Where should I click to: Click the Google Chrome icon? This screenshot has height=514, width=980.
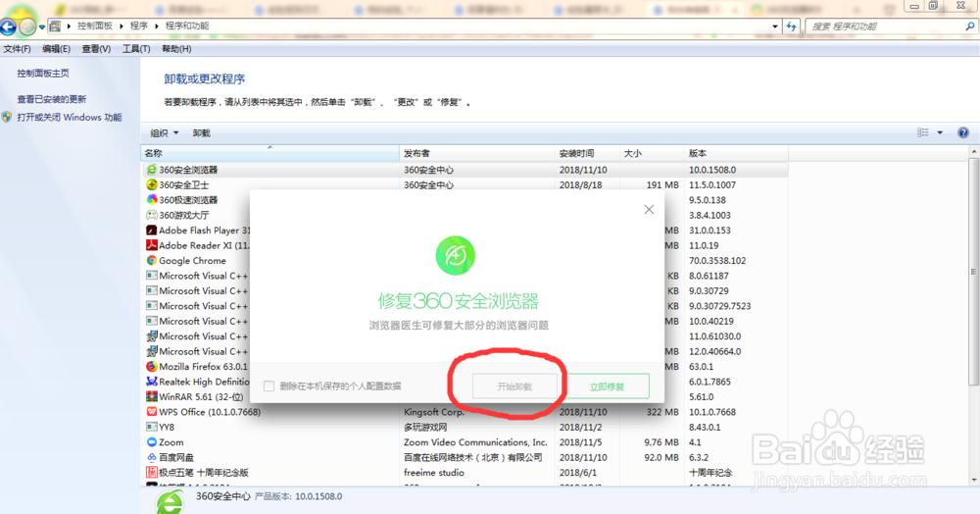pos(151,260)
